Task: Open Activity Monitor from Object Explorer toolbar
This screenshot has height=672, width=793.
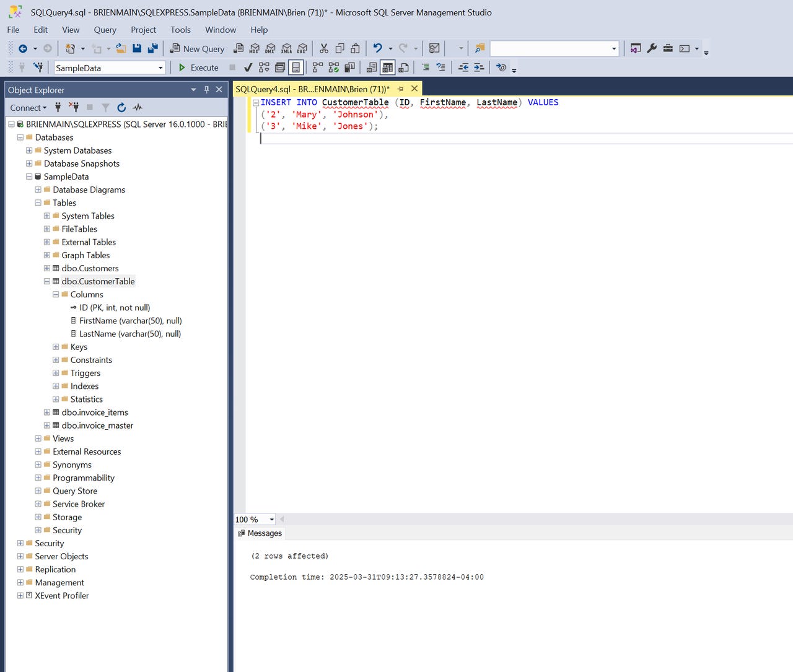Action: (x=137, y=107)
